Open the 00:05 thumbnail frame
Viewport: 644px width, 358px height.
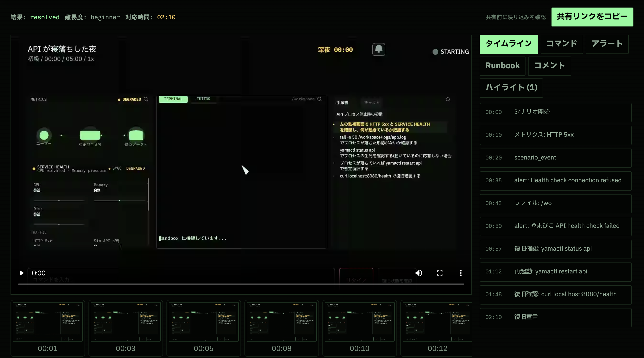tap(204, 328)
